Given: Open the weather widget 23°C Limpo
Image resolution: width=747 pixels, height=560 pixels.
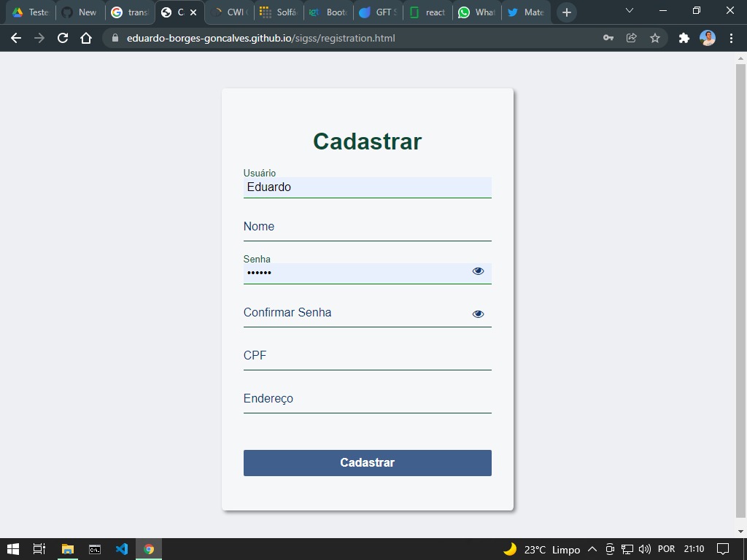Looking at the screenshot, I should 542,550.
